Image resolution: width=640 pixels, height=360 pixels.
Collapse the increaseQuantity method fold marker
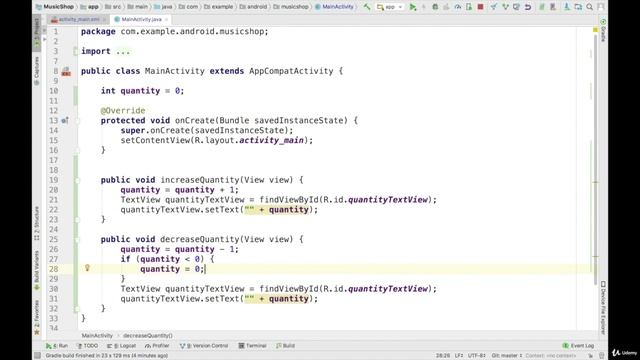pyautogui.click(x=77, y=180)
